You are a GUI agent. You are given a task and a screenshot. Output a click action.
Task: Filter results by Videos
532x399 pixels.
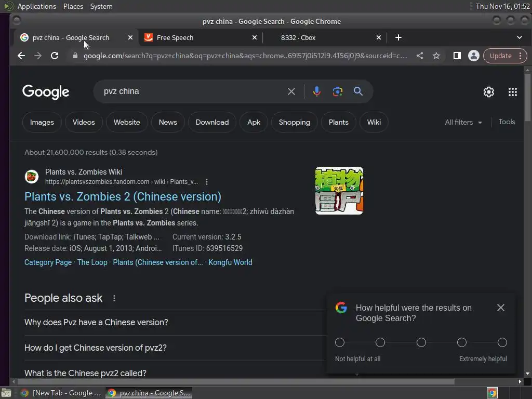84,122
